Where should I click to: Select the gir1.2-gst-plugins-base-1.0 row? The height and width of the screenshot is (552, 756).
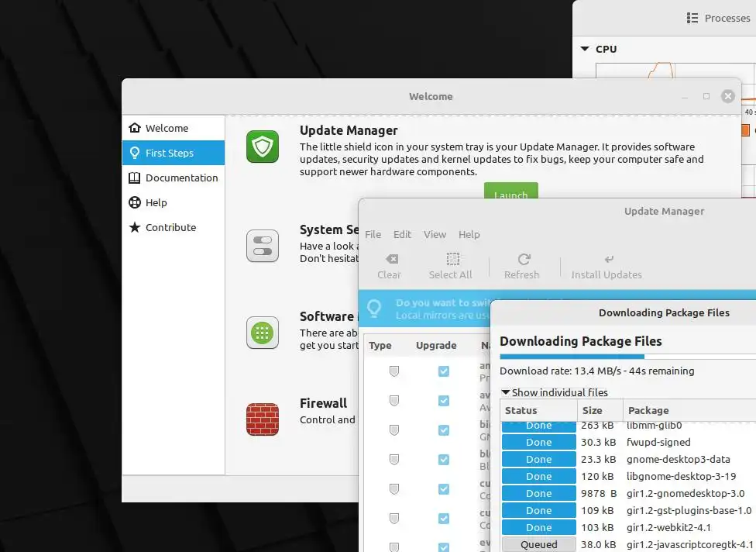pos(629,510)
